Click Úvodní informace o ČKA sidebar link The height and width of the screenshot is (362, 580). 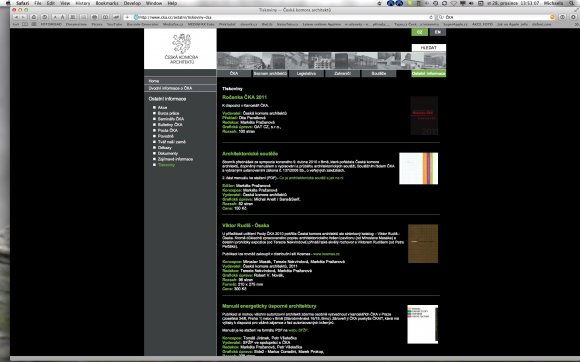180,88
